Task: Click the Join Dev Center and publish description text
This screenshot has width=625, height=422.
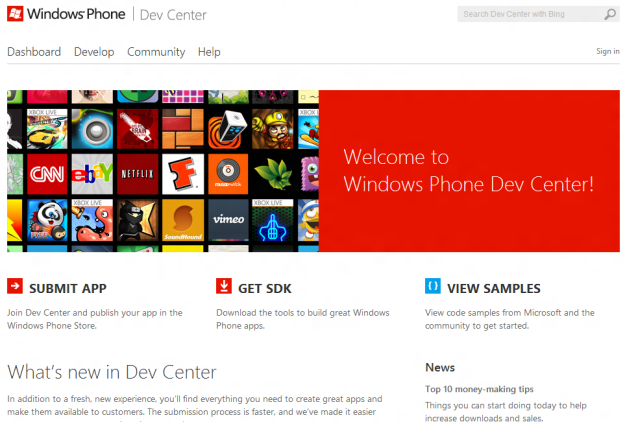Action: click(94, 319)
